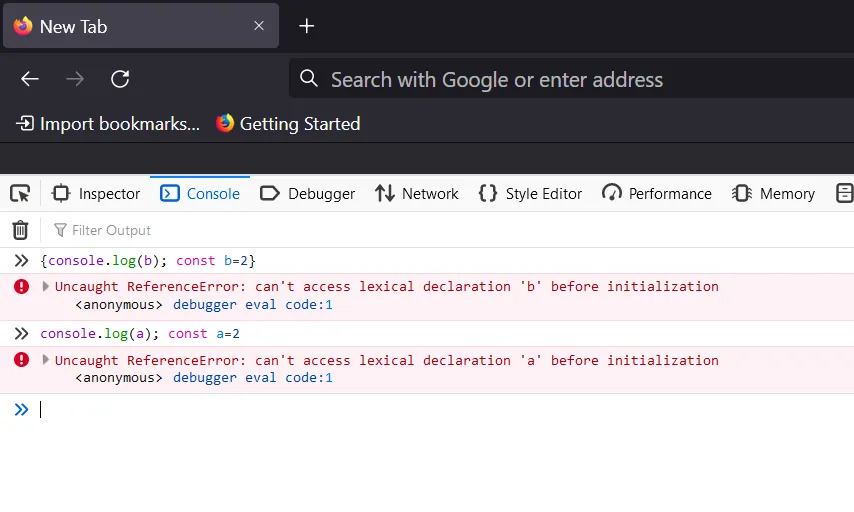Open the Memory tab
This screenshot has width=854, height=512.
tap(774, 194)
